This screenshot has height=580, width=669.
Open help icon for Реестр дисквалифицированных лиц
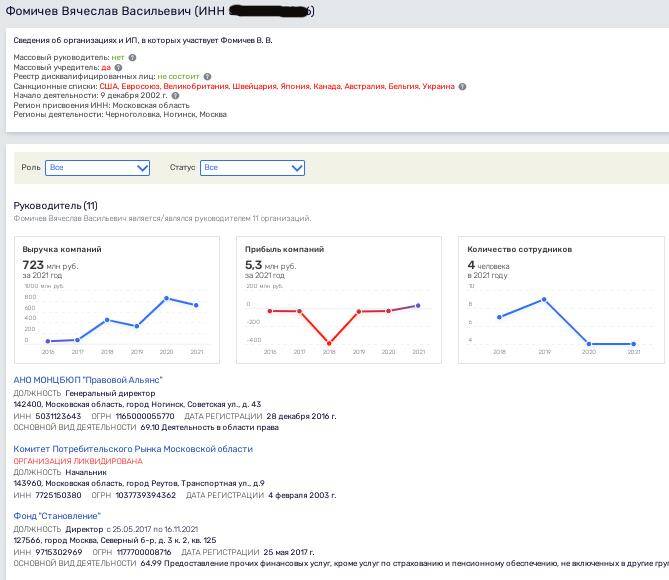click(x=207, y=77)
